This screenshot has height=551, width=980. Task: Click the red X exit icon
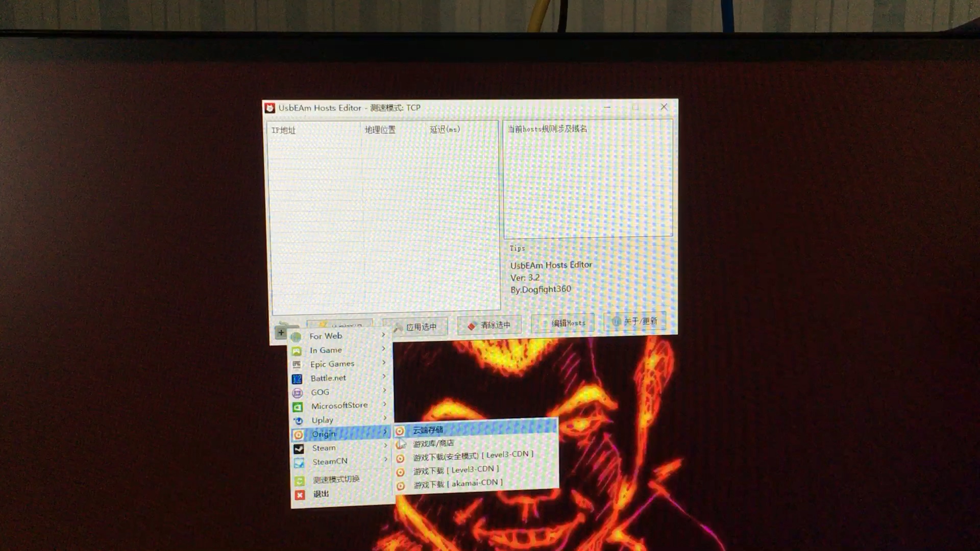pyautogui.click(x=300, y=495)
